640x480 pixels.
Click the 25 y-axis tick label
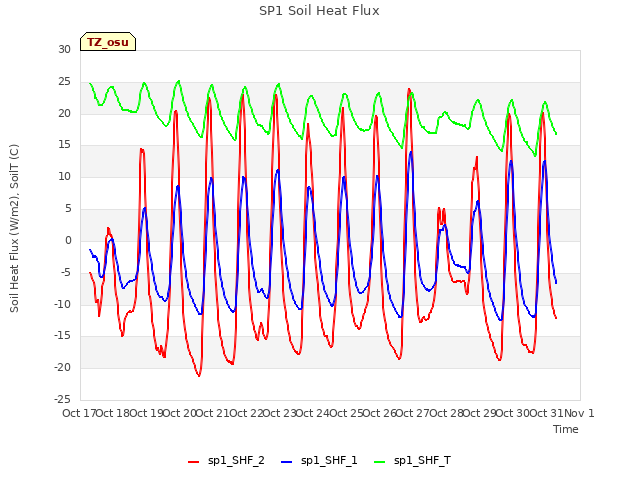click(x=64, y=82)
